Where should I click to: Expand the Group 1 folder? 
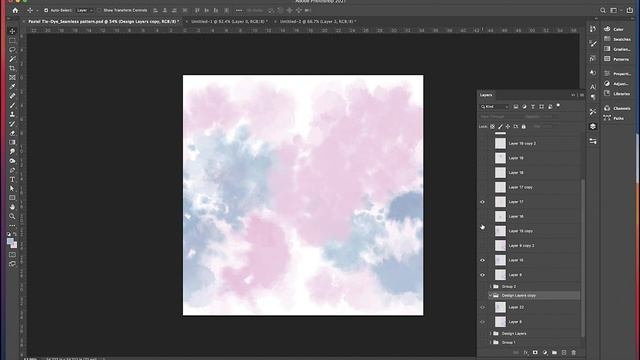click(491, 342)
